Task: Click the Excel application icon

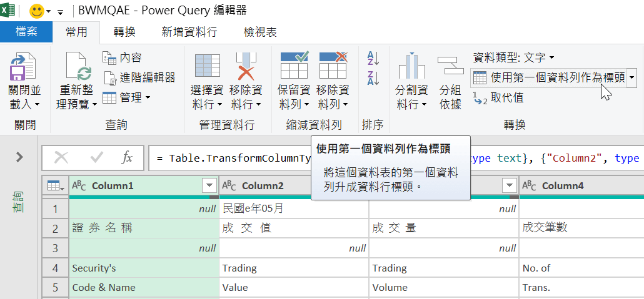Action: 8,9
